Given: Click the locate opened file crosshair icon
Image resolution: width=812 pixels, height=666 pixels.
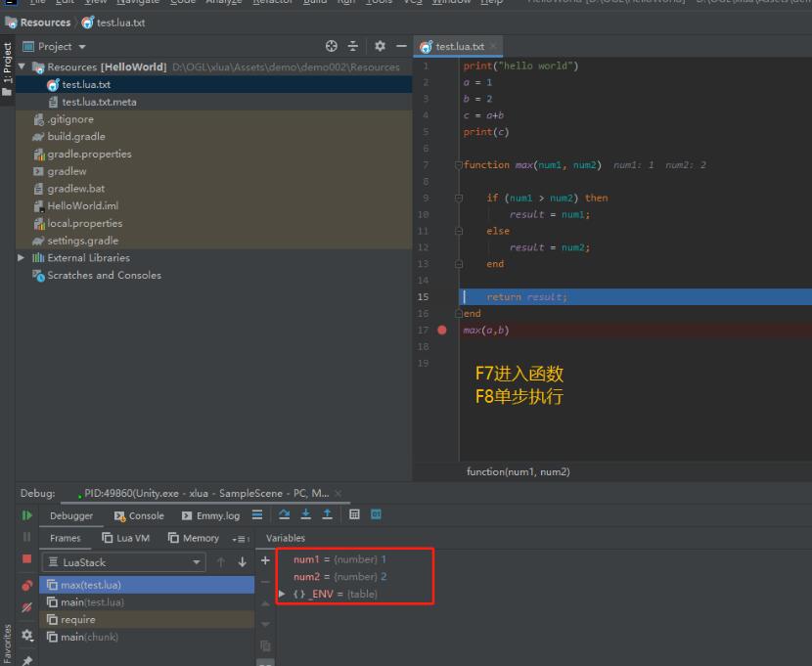Looking at the screenshot, I should (332, 46).
